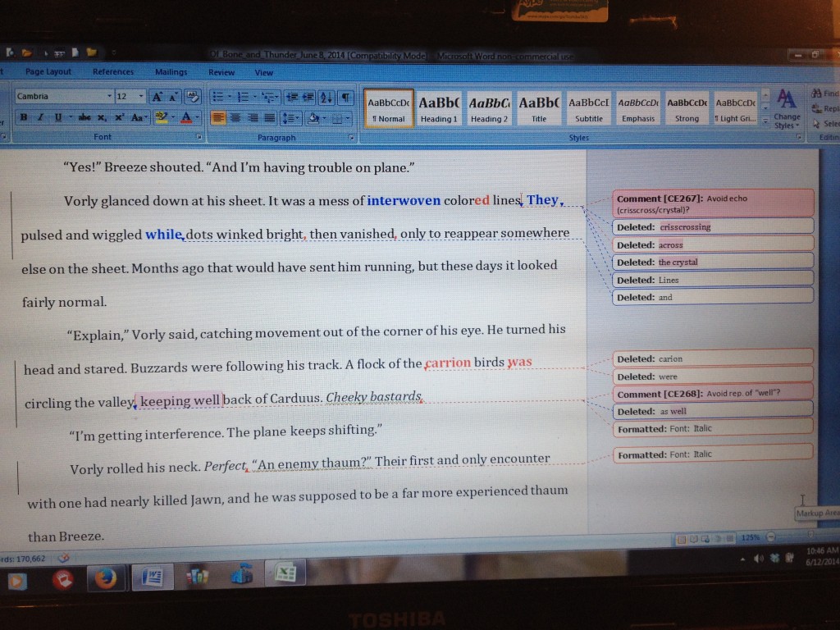This screenshot has width=840, height=630.
Task: Open the Review ribbon tab
Action: tap(221, 72)
